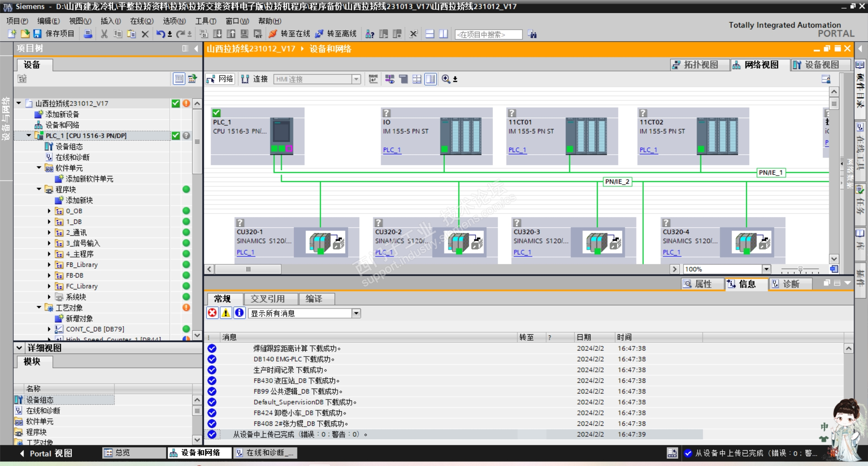This screenshot has width=868, height=466.
Task: Click the upload from device icon
Action: point(231,34)
